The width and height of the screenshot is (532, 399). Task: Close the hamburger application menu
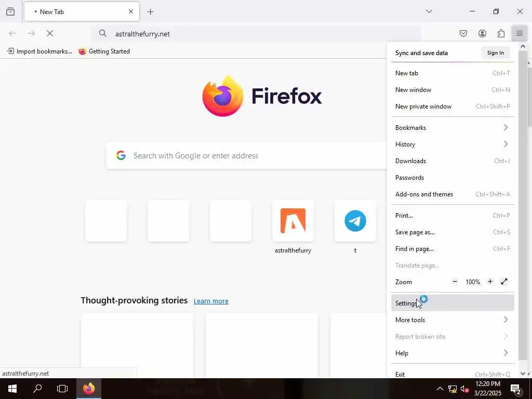[x=519, y=33]
